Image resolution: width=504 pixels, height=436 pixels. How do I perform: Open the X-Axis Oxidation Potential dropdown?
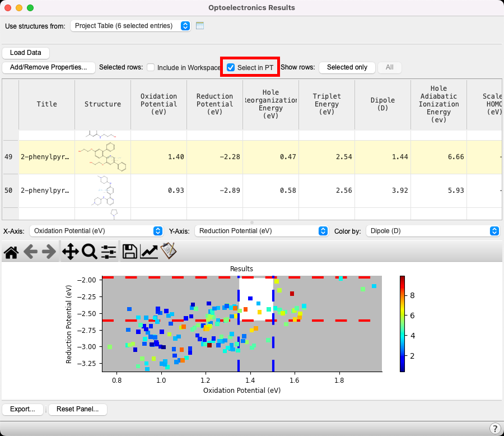96,231
